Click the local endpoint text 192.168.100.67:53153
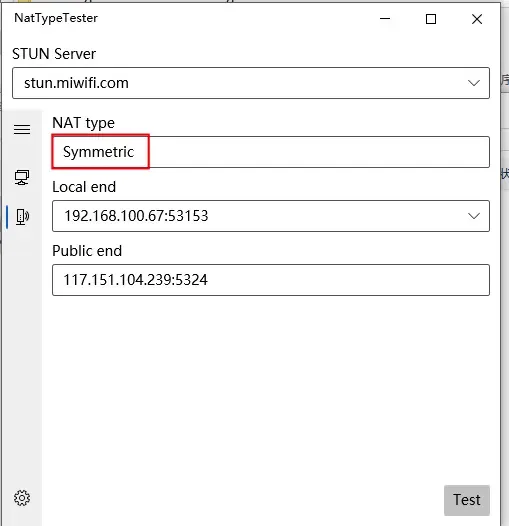 136,216
